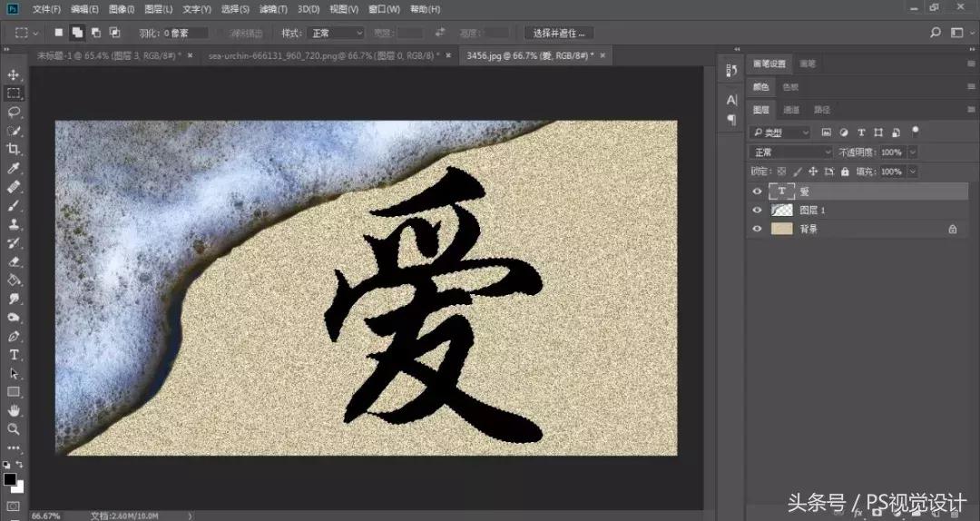Select the Healing Brush tool
The height and width of the screenshot is (521, 980).
point(14,186)
